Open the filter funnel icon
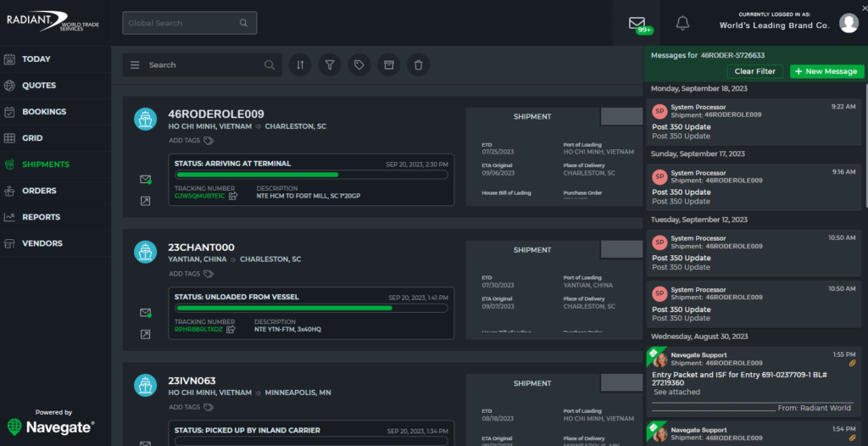The image size is (868, 446). pyautogui.click(x=331, y=64)
